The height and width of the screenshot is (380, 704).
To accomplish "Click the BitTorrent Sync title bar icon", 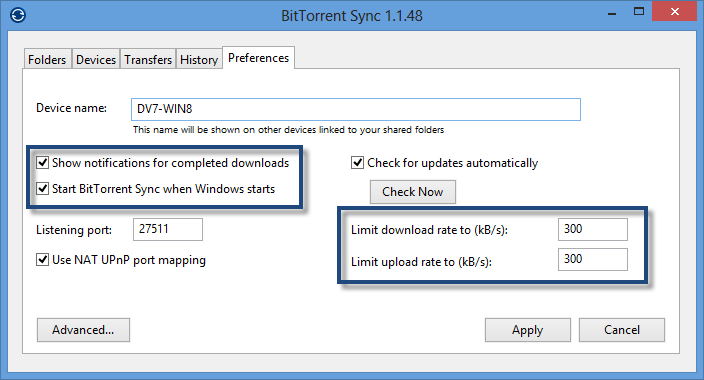I will click(18, 15).
